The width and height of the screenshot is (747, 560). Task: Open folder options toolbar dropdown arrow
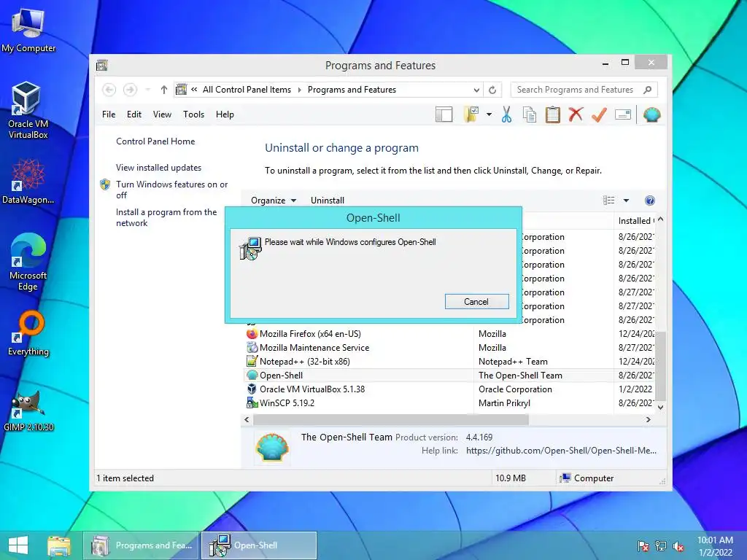489,114
